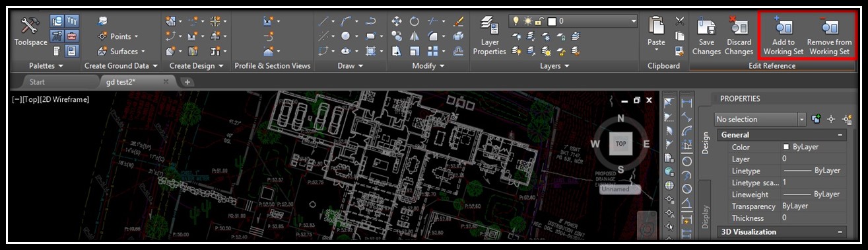Click the Thickness value field
Image resolution: width=868 pixels, height=250 pixels.
click(814, 218)
